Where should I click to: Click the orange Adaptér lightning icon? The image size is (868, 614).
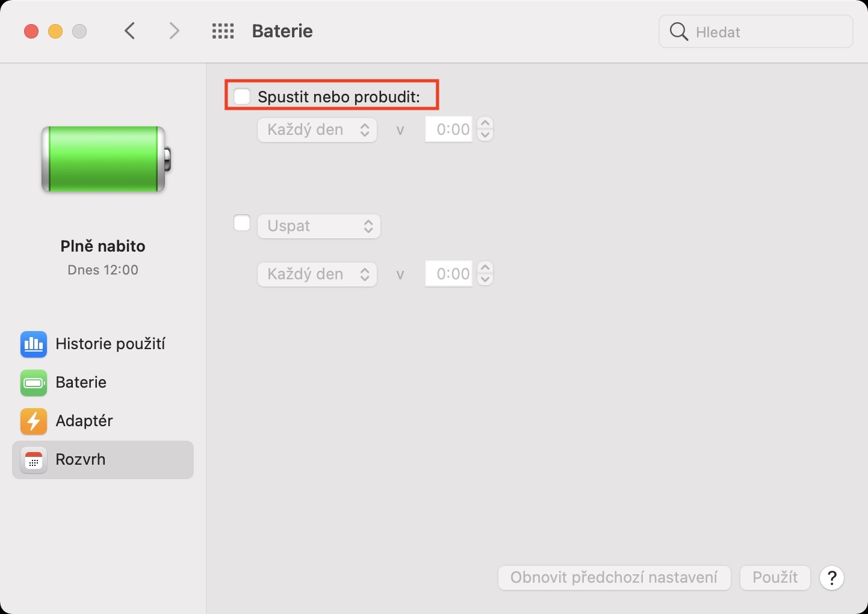click(34, 421)
